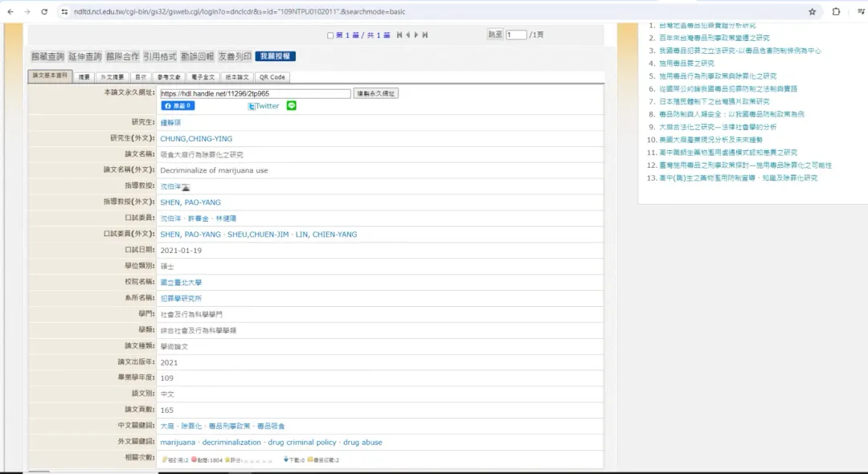868x474 pixels.
Task: Click the drug criminal policy keyword link
Action: click(302, 443)
